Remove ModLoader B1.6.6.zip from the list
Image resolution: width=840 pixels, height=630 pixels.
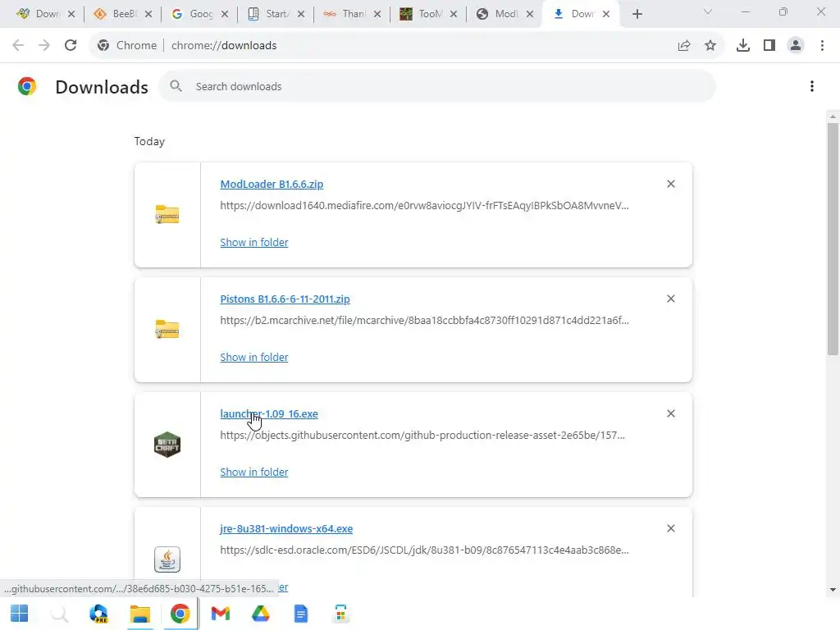point(671,184)
